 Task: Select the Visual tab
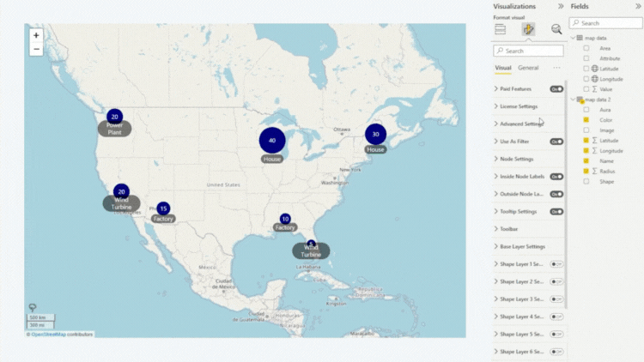tap(503, 68)
